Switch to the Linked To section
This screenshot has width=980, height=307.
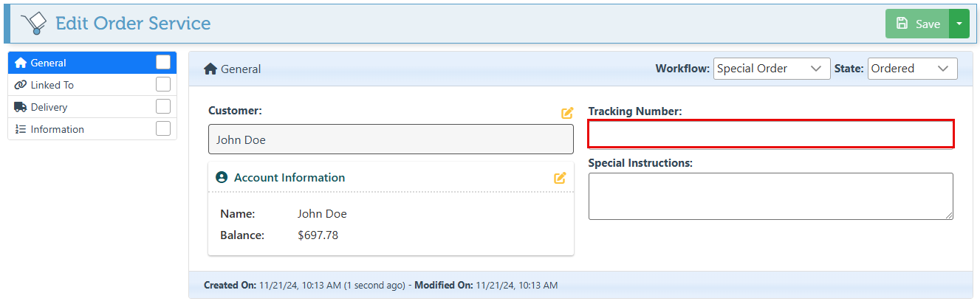tap(52, 85)
